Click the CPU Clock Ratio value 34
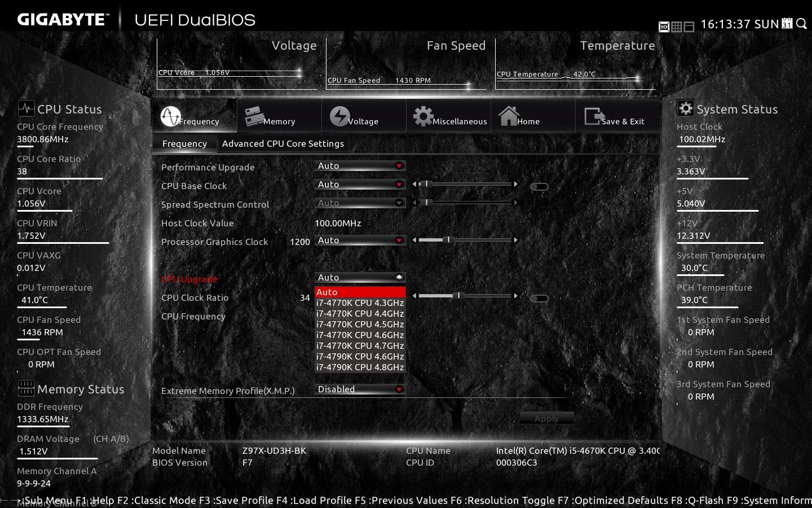Image resolution: width=812 pixels, height=508 pixels. click(305, 297)
